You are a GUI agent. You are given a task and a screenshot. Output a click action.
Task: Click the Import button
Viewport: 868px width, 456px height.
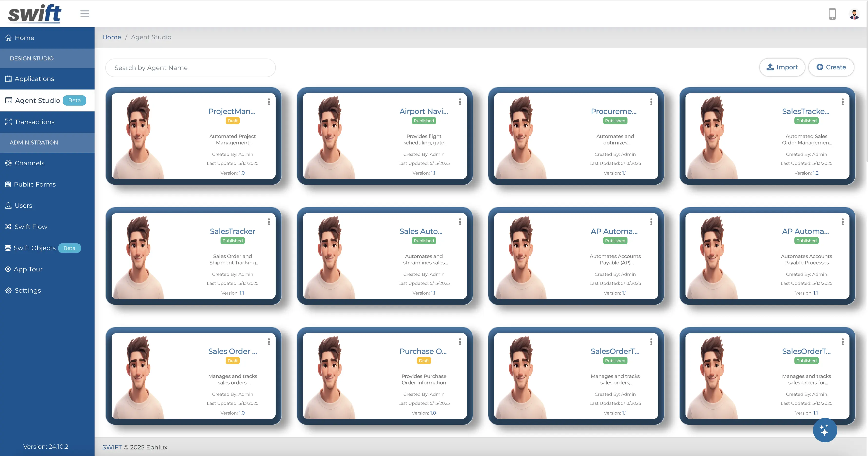point(782,67)
